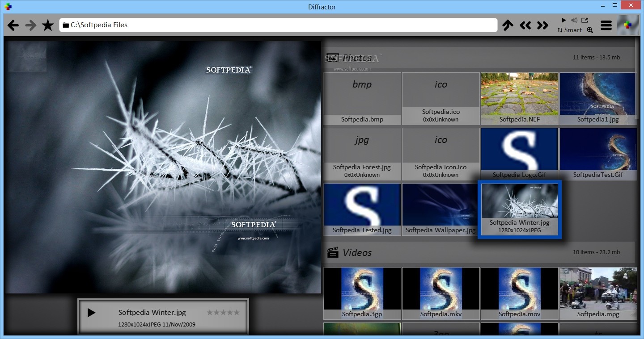Select the Softpedia.ico thumbnail
The image size is (644, 339).
tap(441, 99)
